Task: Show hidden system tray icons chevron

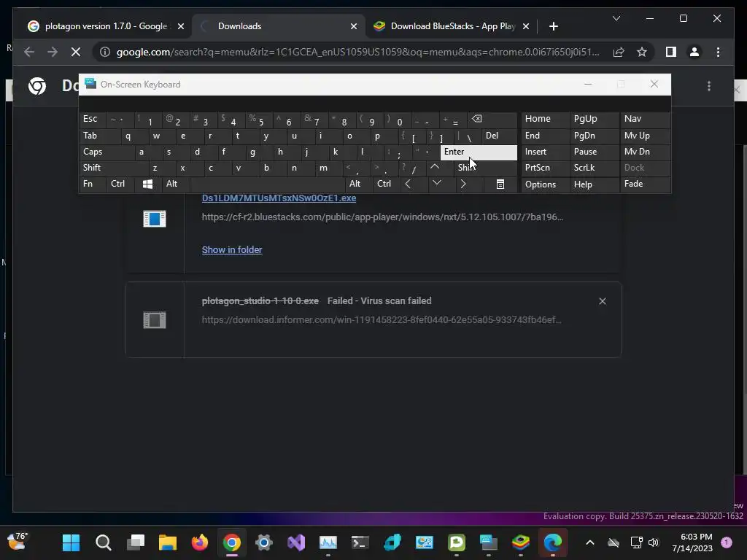Action: click(x=589, y=542)
